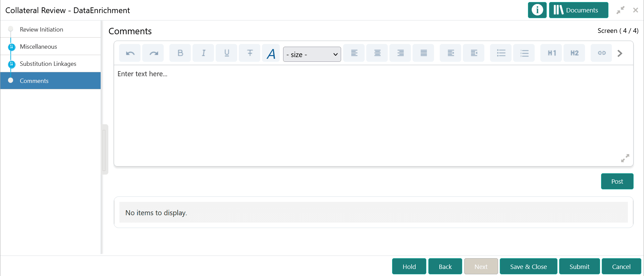
Task: Post the comment
Action: click(617, 181)
